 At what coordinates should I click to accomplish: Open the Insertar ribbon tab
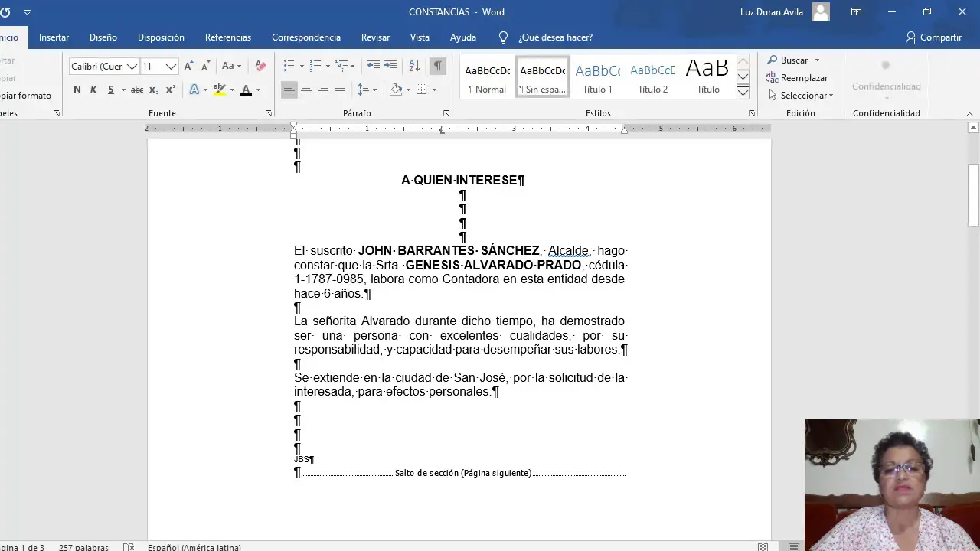click(x=54, y=37)
